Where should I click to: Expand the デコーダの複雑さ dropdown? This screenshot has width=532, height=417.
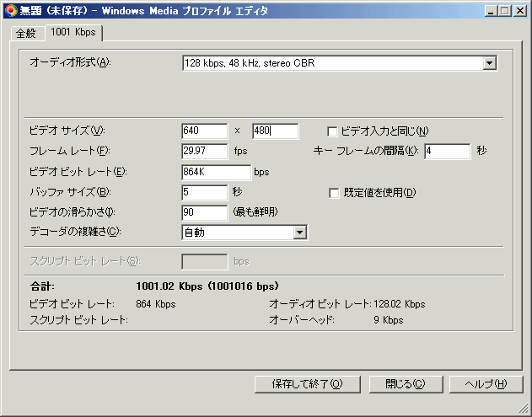[298, 233]
